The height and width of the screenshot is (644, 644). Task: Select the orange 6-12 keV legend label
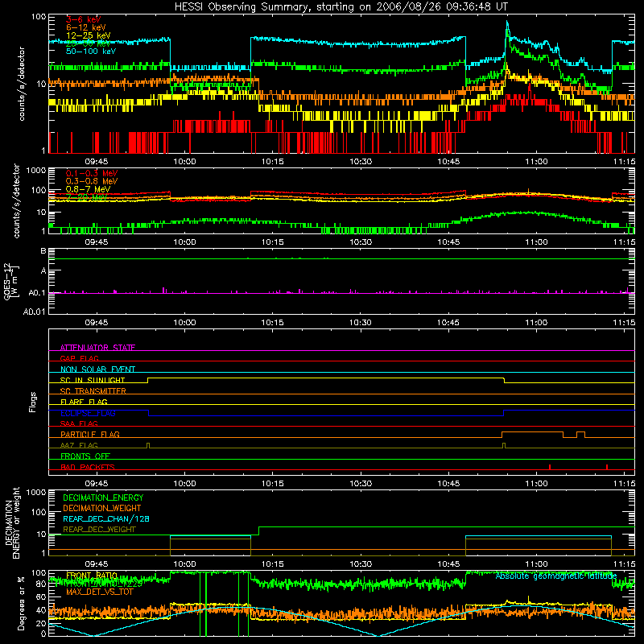click(86, 27)
